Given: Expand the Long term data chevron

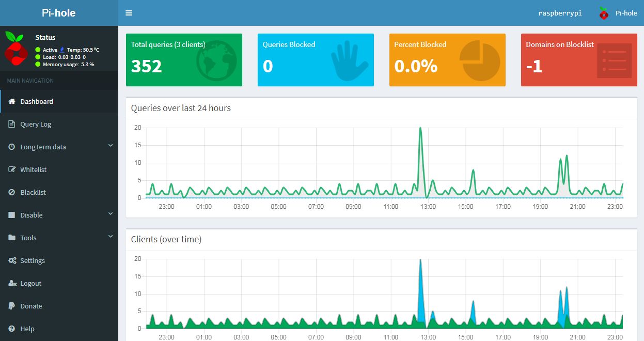Looking at the screenshot, I should pos(111,146).
